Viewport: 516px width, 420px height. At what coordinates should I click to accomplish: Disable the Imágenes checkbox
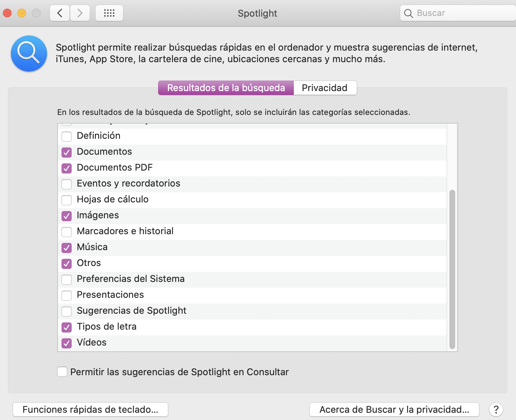[67, 216]
